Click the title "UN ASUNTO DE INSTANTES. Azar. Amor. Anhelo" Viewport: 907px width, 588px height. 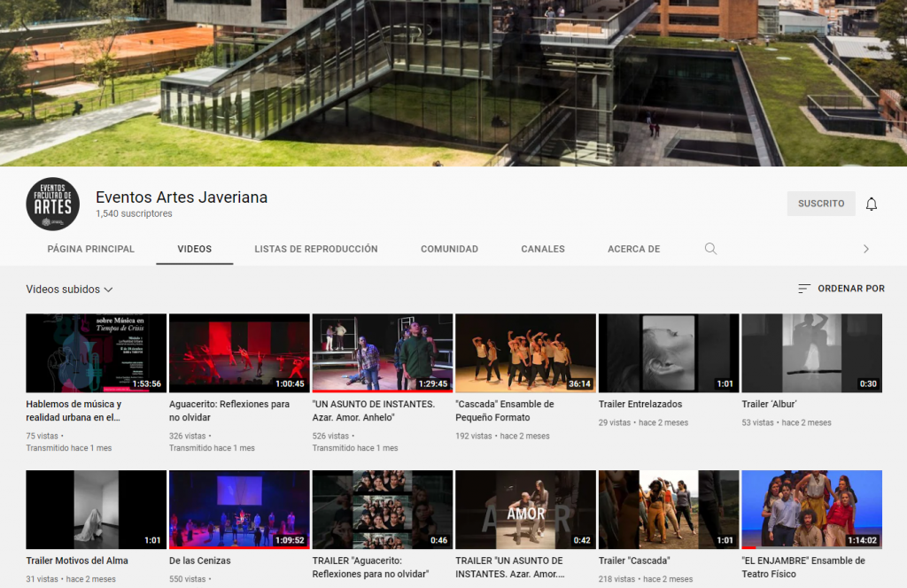pos(374,411)
